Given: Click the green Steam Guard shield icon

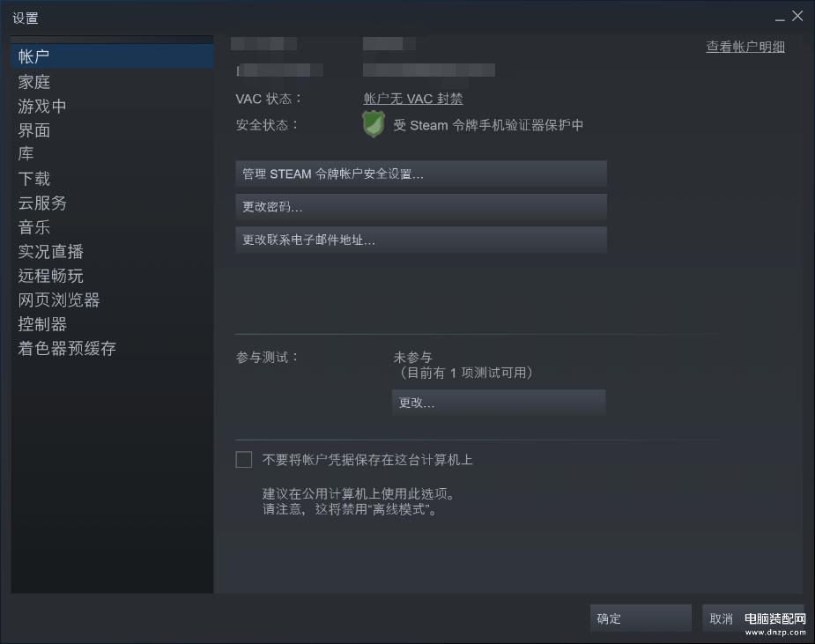Looking at the screenshot, I should pyautogui.click(x=374, y=124).
